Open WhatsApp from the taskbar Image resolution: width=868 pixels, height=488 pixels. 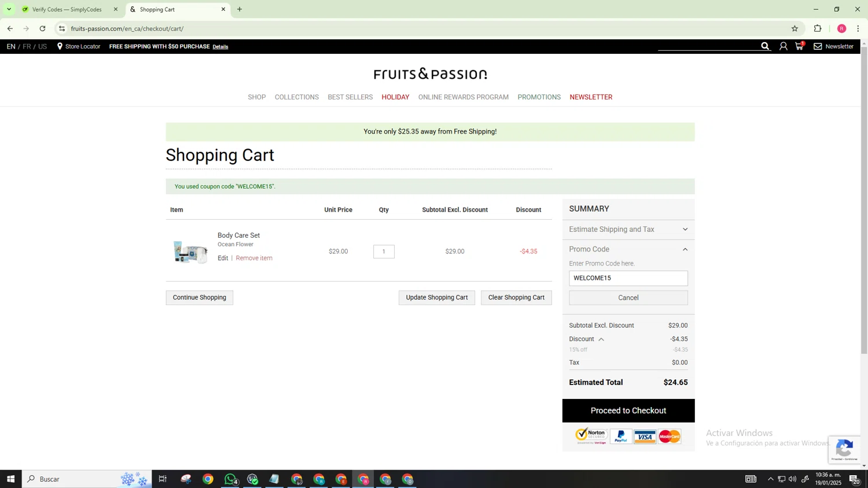(x=230, y=479)
